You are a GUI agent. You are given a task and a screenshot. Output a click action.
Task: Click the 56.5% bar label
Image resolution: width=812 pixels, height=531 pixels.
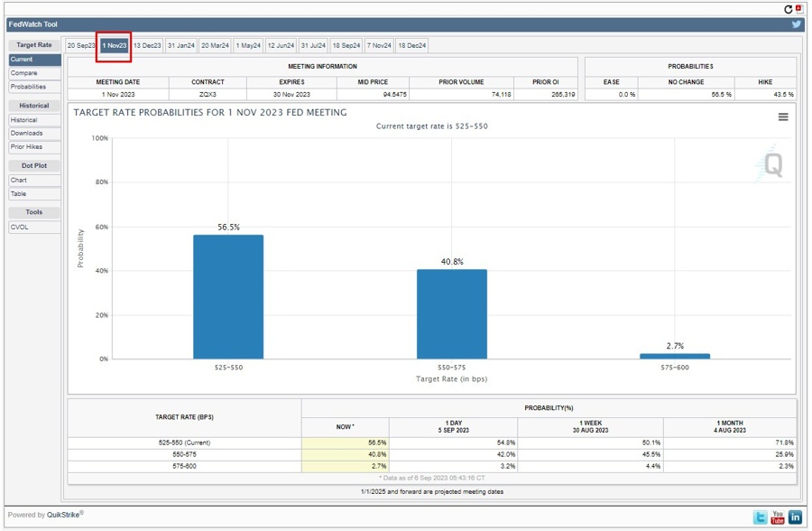pos(228,228)
